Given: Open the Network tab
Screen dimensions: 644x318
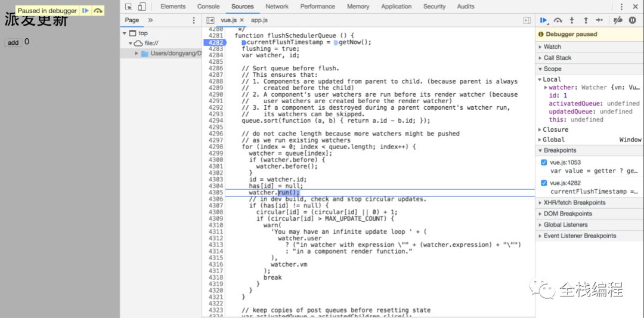Looking at the screenshot, I should 277,7.
